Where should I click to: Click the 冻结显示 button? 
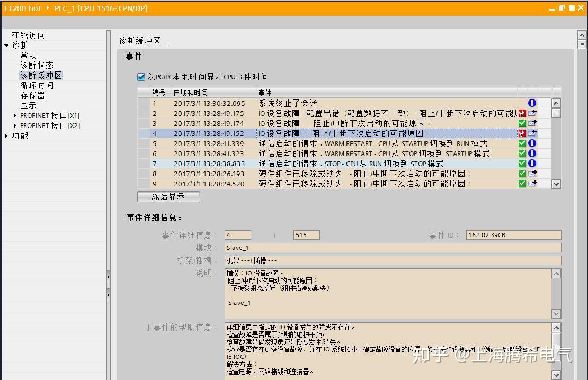click(168, 196)
